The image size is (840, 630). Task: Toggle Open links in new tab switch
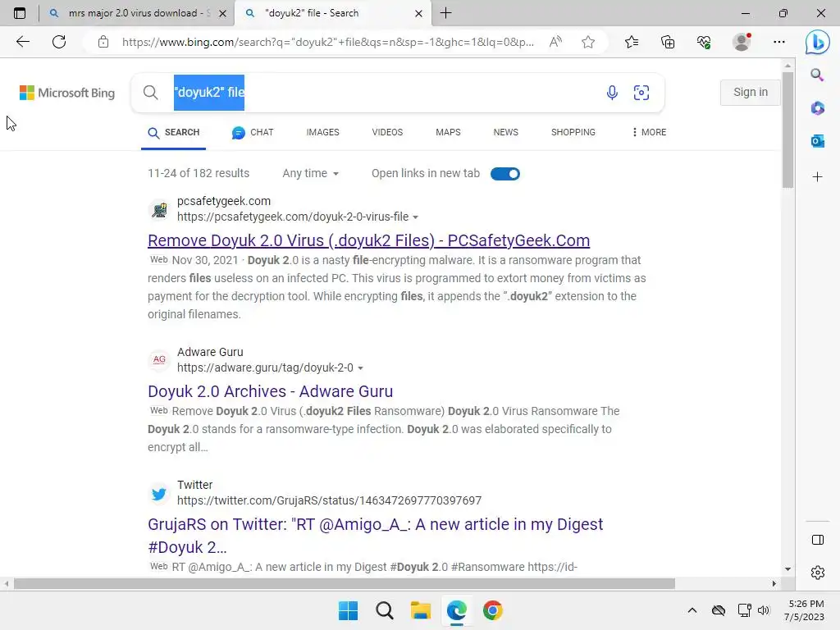[505, 174]
